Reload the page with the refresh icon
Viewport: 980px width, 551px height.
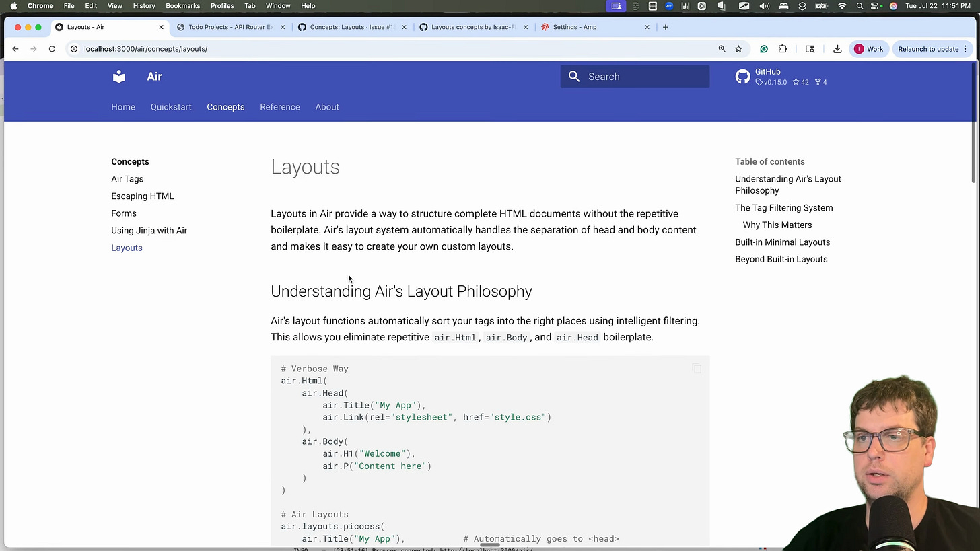click(x=52, y=48)
